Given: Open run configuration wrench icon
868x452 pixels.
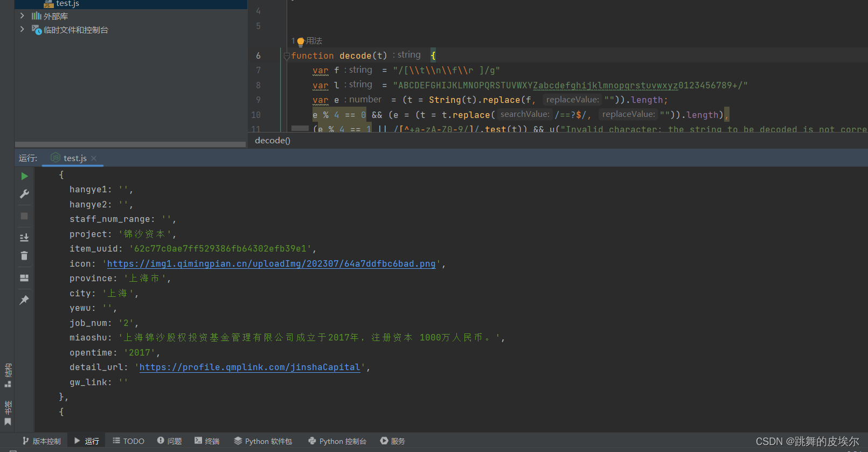Looking at the screenshot, I should [x=24, y=194].
